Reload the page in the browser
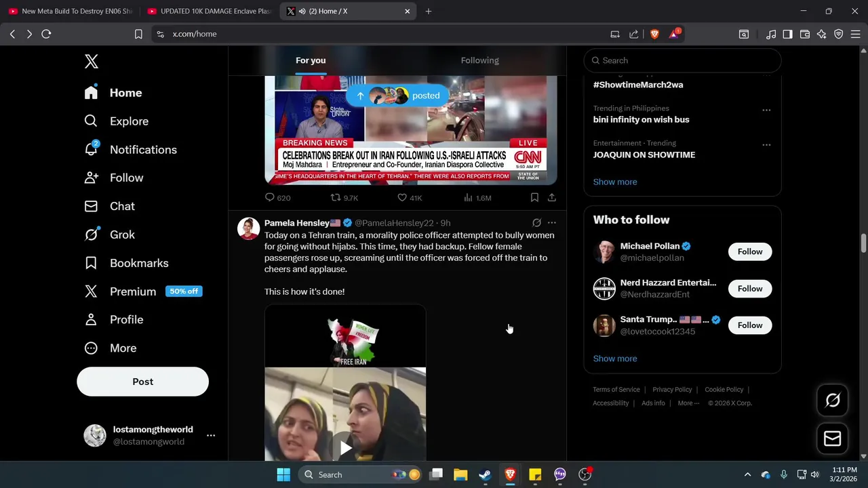 [x=46, y=34]
